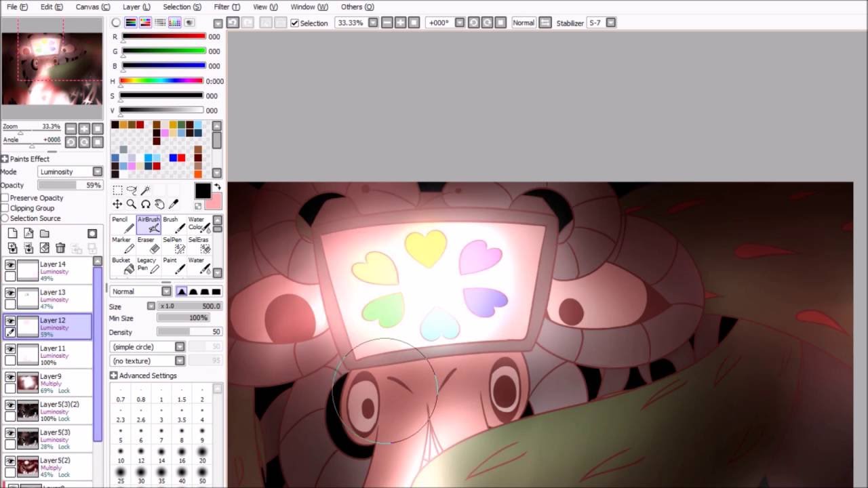
Task: Select the magic wand tool
Action: (145, 190)
